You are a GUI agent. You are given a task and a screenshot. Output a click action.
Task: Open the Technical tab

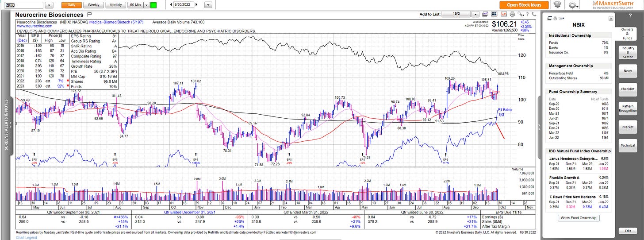click(628, 145)
